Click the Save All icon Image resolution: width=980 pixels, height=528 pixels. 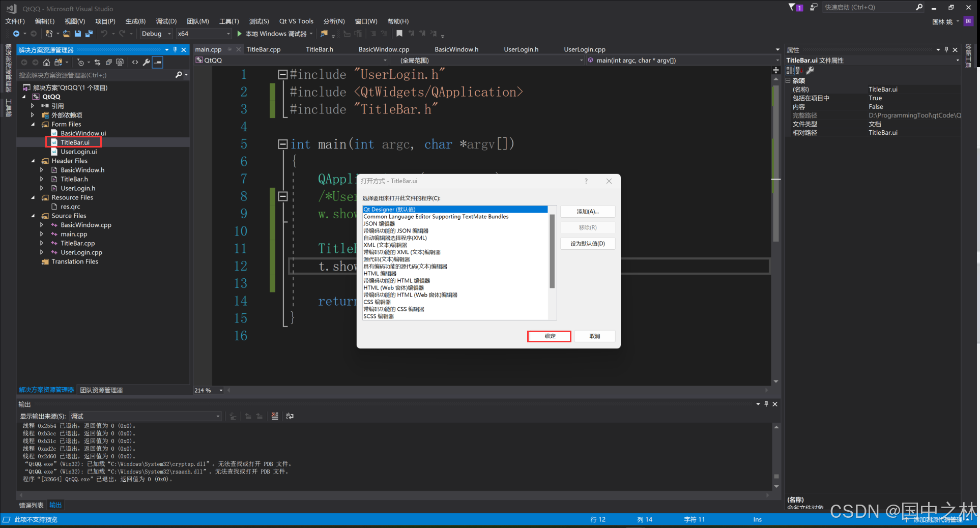(89, 34)
